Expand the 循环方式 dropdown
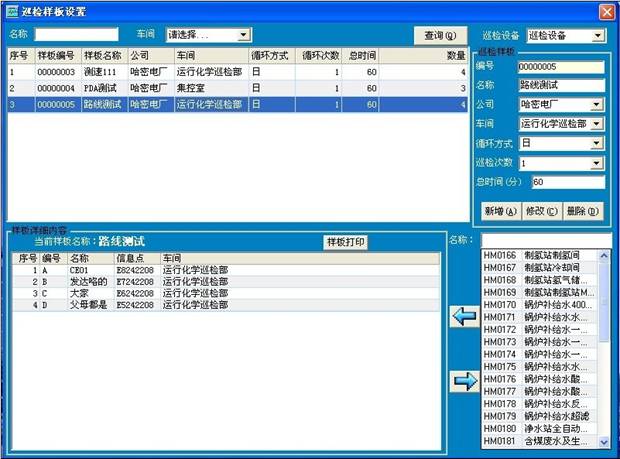The width and height of the screenshot is (620, 459). [x=597, y=143]
